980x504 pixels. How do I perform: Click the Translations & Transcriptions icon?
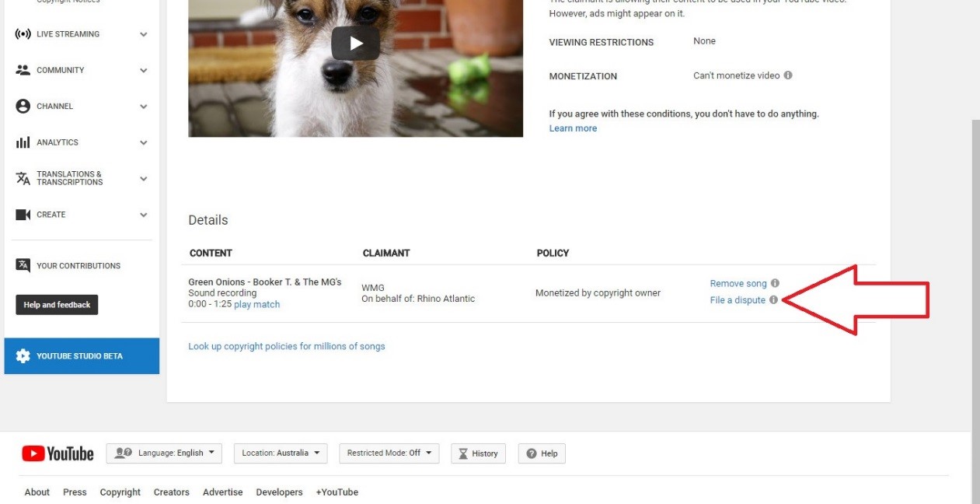(x=23, y=179)
